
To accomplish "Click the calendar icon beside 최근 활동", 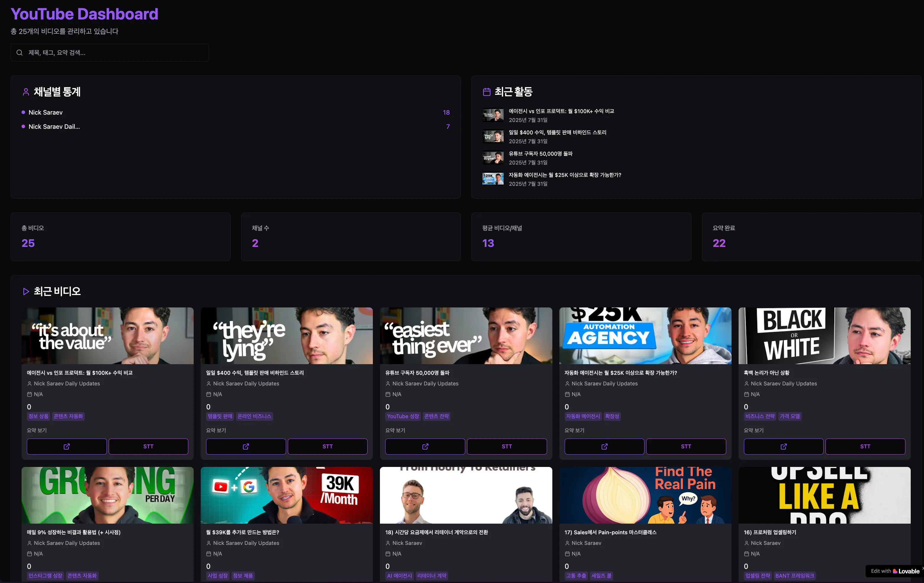I will (487, 92).
